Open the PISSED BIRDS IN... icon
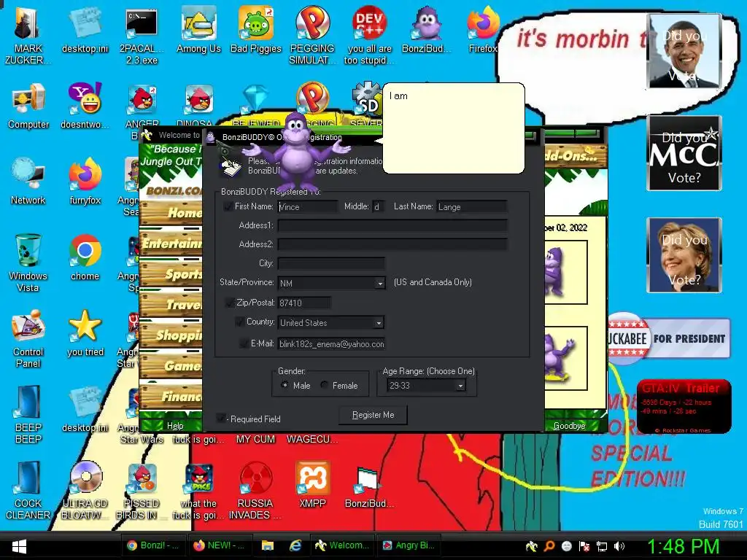This screenshot has width=747, height=560. pos(142,491)
